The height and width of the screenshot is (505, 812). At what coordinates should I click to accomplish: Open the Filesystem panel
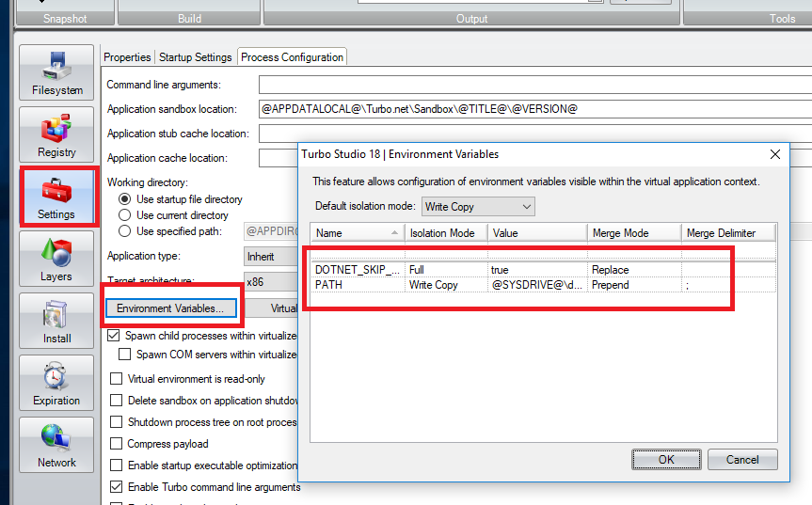pos(56,71)
